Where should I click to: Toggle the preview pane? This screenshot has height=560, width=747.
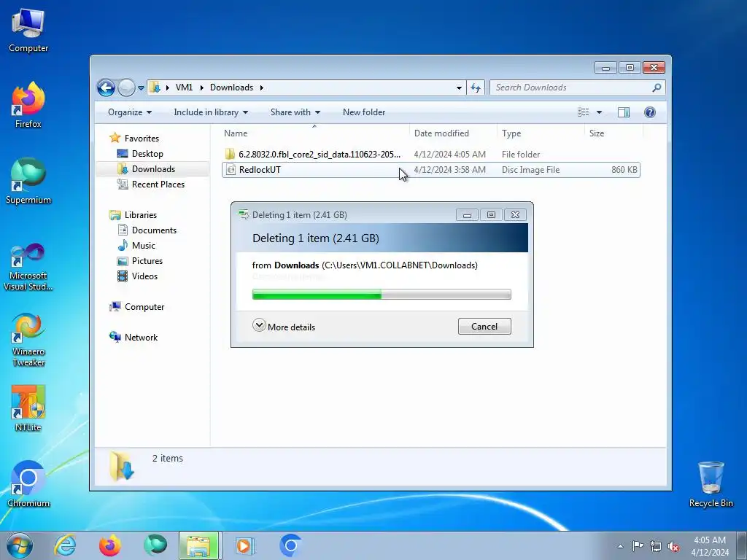point(623,112)
